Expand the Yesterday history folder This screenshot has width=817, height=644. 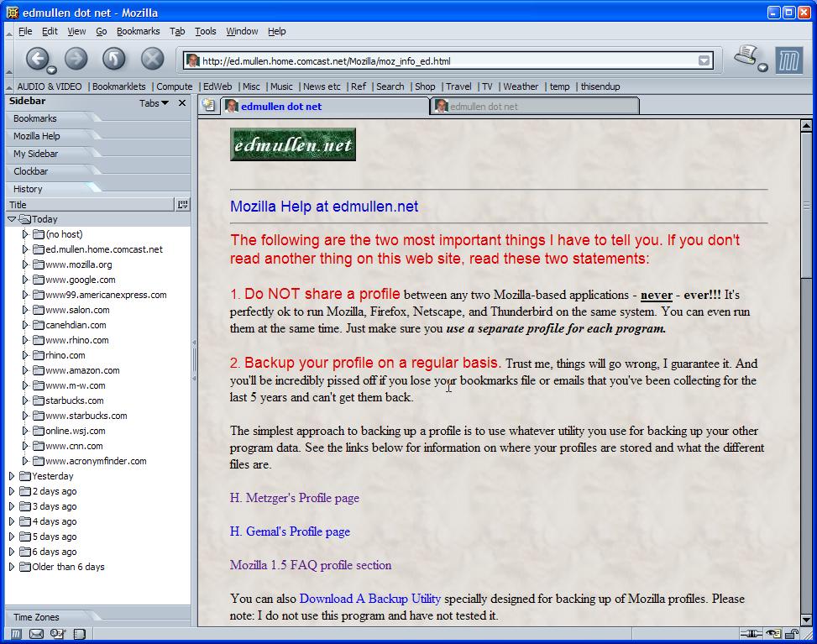click(x=12, y=476)
